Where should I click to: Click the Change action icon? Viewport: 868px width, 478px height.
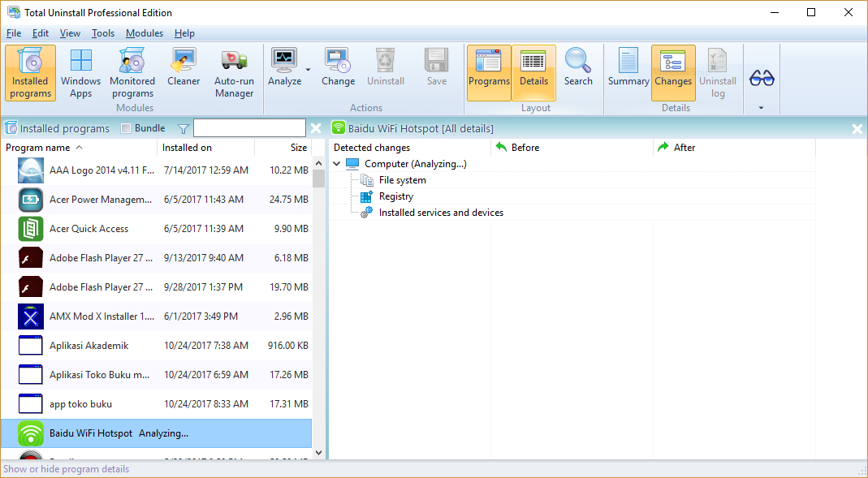coord(339,60)
